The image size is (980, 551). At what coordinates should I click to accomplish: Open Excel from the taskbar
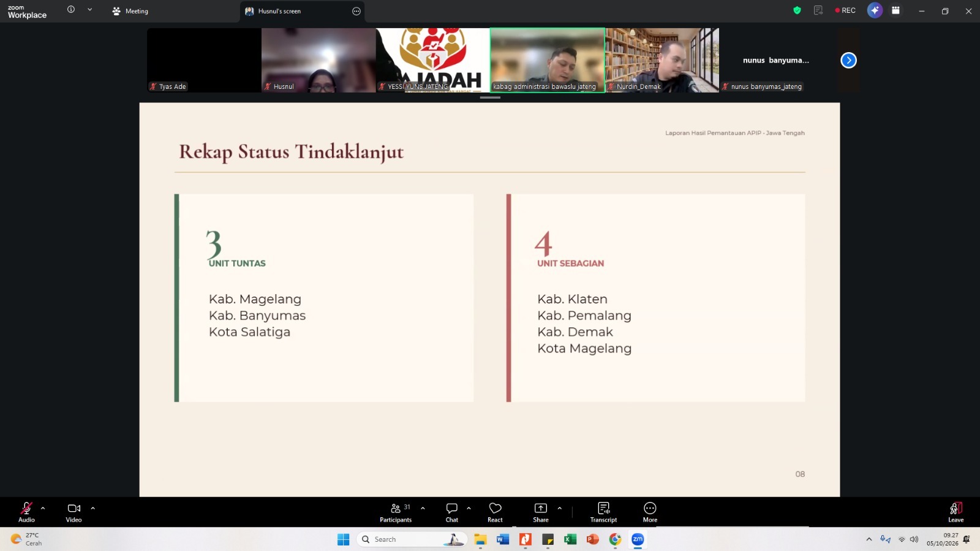(x=570, y=539)
